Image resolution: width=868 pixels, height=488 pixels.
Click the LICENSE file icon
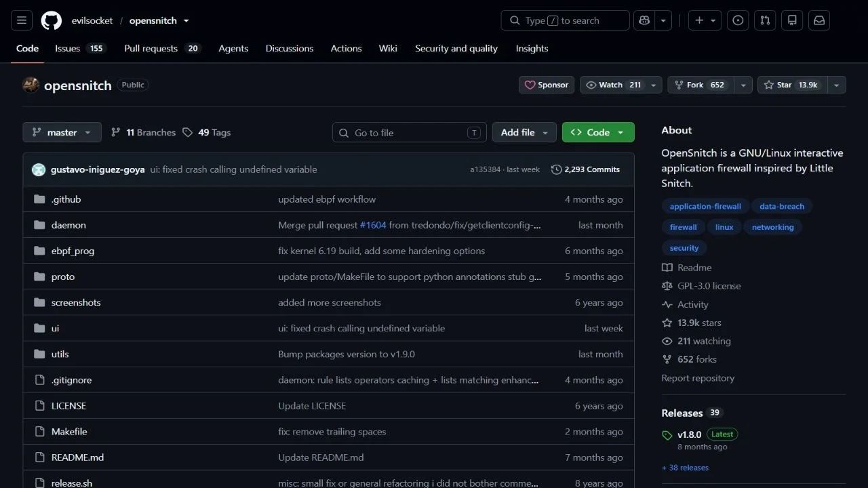tap(39, 405)
